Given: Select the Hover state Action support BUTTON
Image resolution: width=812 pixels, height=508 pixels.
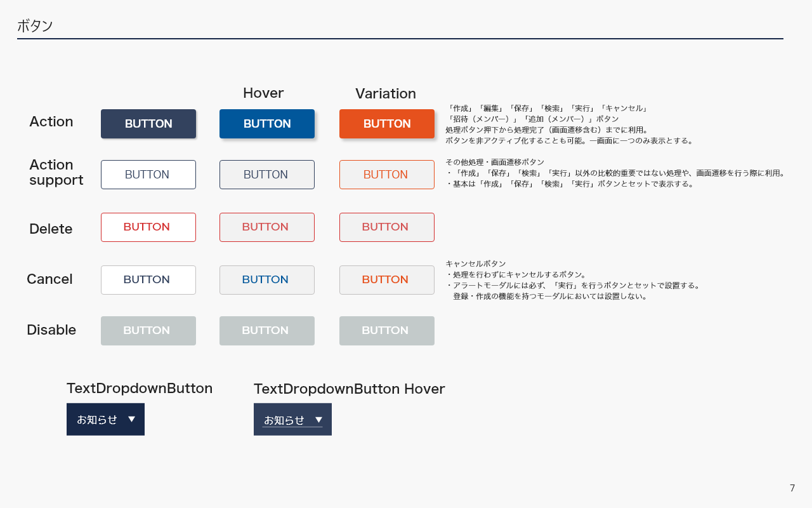Looking at the screenshot, I should click(267, 175).
